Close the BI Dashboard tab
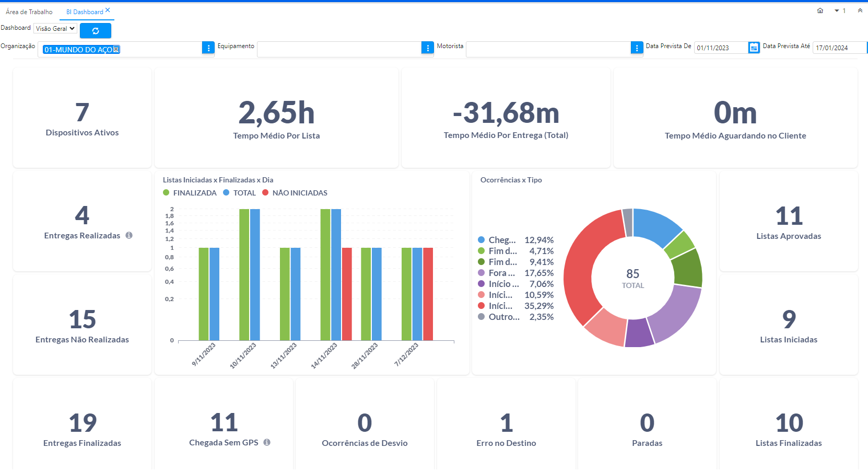The height and width of the screenshot is (471, 868). [x=108, y=10]
